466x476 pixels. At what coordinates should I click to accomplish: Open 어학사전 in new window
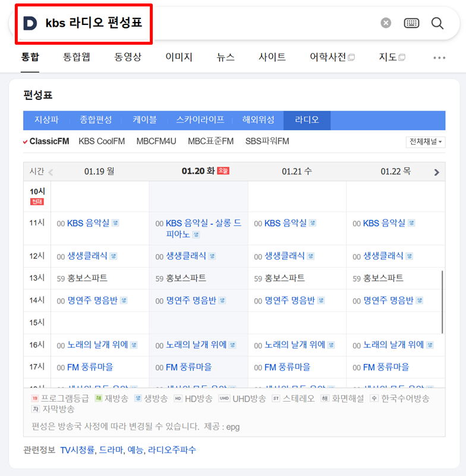coord(332,57)
